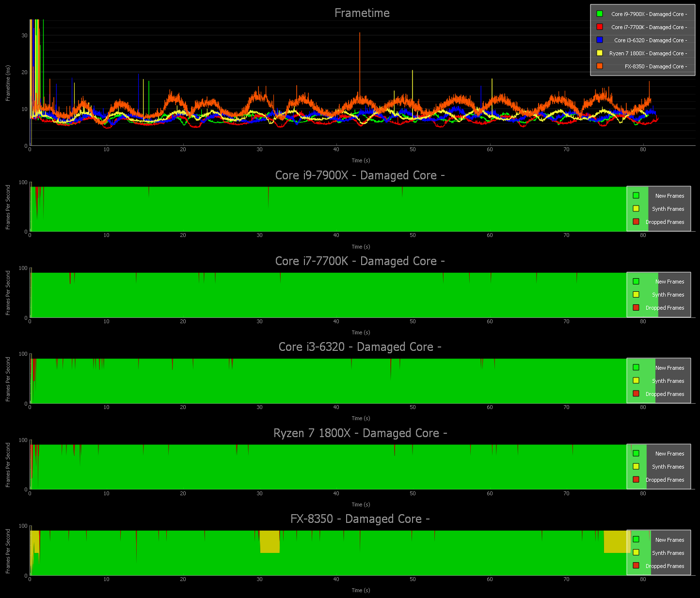Click the New Frames green swatch in the FX-8350 chart
The image size is (700, 598).
636,539
